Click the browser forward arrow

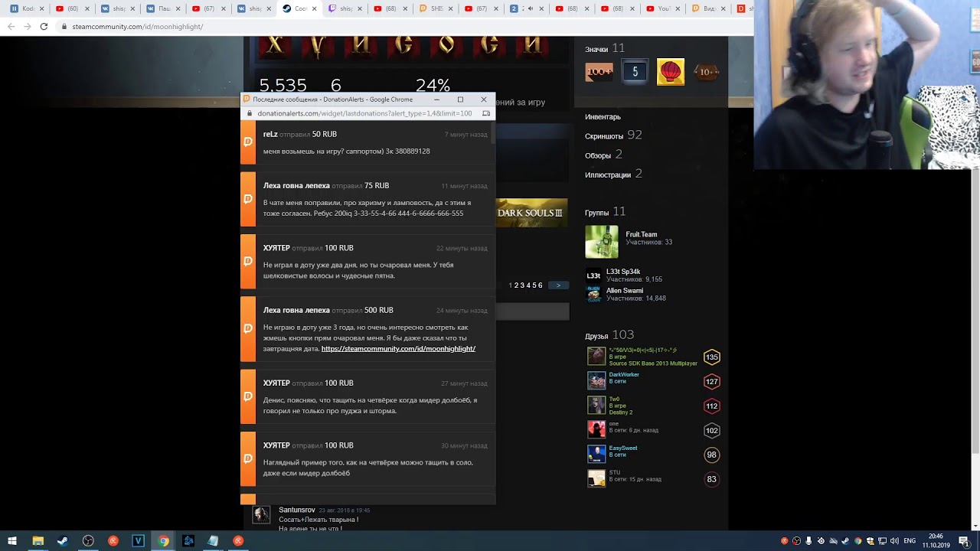[x=28, y=26]
